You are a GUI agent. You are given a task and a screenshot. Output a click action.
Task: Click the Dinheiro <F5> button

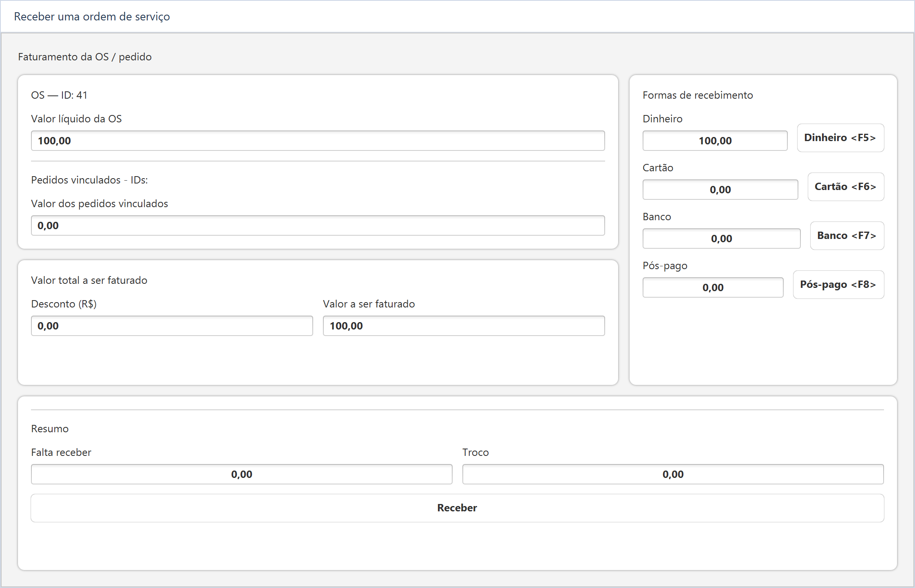(x=840, y=138)
